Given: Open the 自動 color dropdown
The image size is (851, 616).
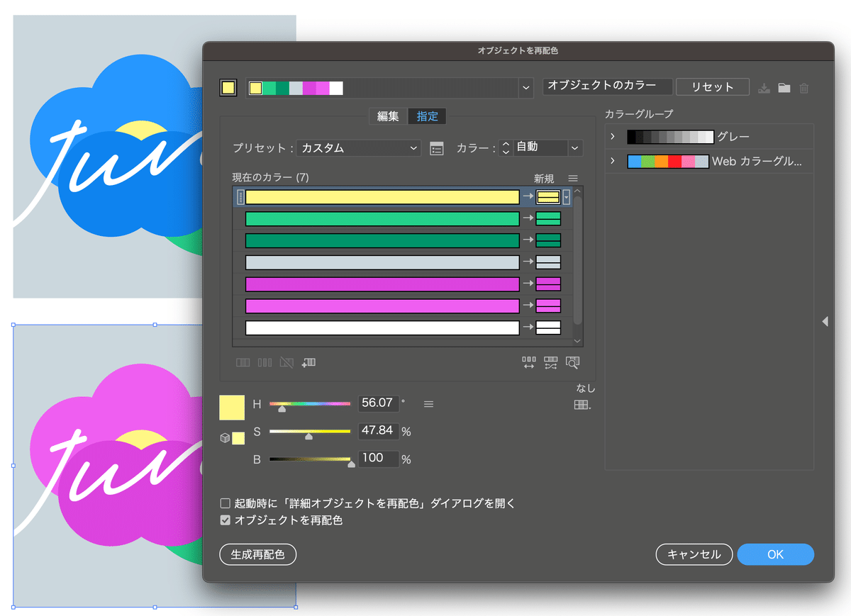Looking at the screenshot, I should 546,148.
